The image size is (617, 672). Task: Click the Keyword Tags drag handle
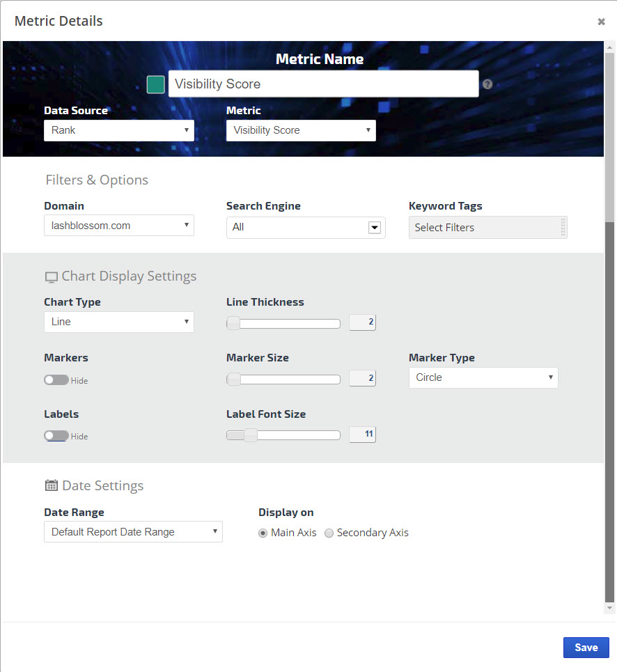(563, 228)
